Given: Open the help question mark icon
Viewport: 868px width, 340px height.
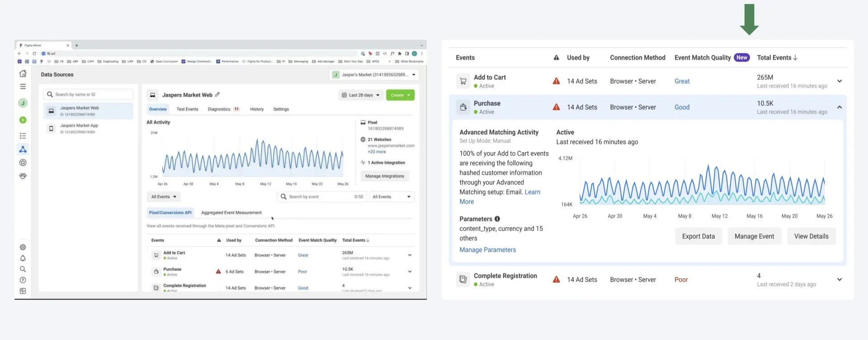Looking at the screenshot, I should coord(23,280).
